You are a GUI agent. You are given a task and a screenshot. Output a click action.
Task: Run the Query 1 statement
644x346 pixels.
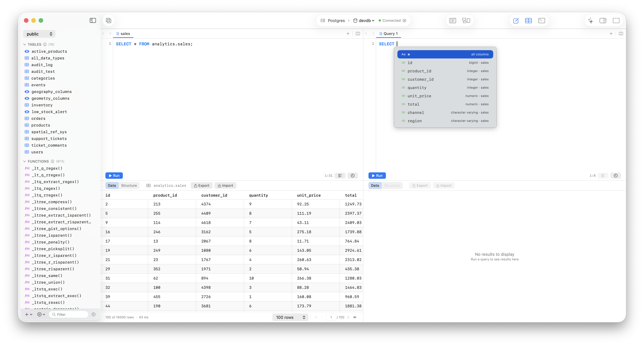(377, 176)
